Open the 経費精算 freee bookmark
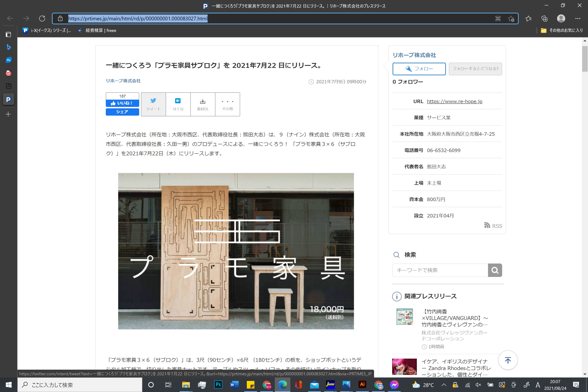Viewport: 588px width, 392px height. (x=97, y=30)
